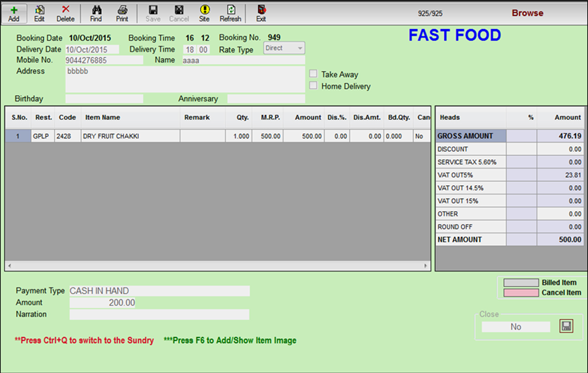This screenshot has height=373, width=588.
Task: Click the Narration input field
Action: click(159, 315)
